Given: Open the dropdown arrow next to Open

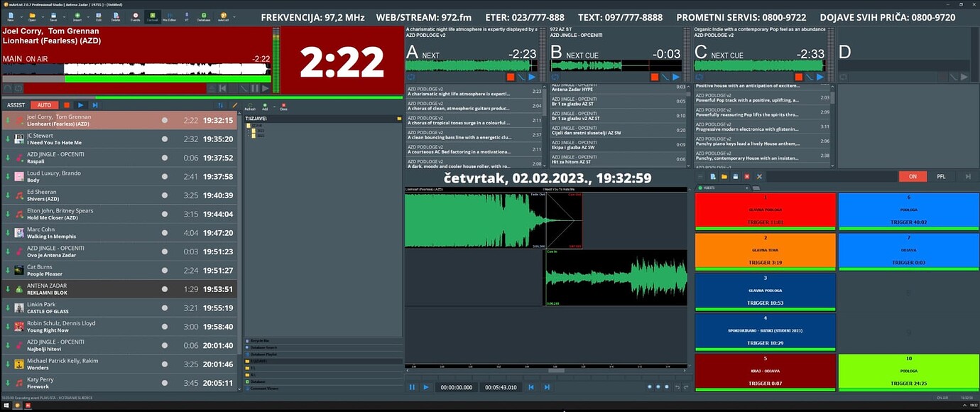Looking at the screenshot, I should tap(43, 16).
